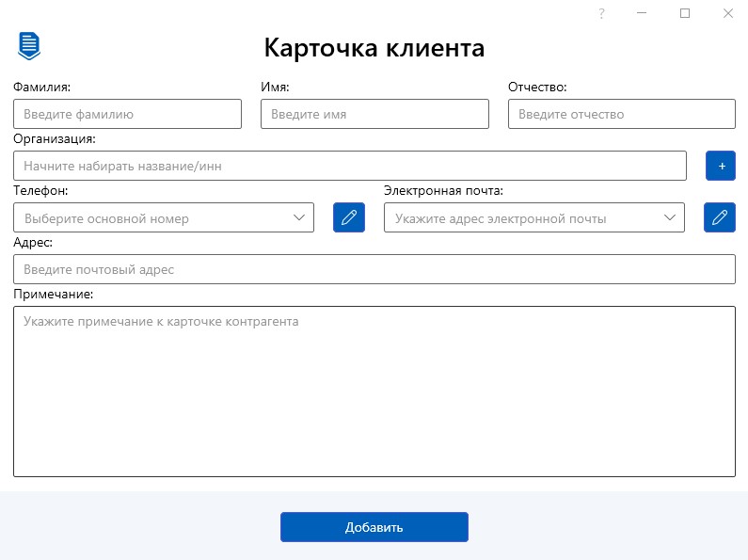Select the Отчество input field
Screen dimensions: 748x560
[621, 114]
